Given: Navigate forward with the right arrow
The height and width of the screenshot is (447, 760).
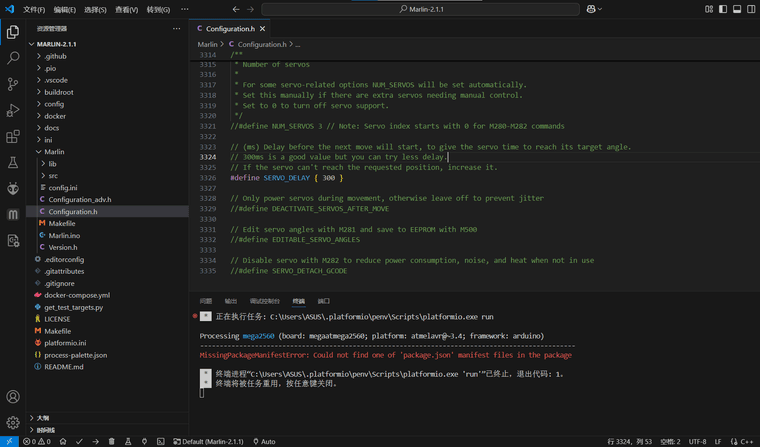Looking at the screenshot, I should (250, 9).
